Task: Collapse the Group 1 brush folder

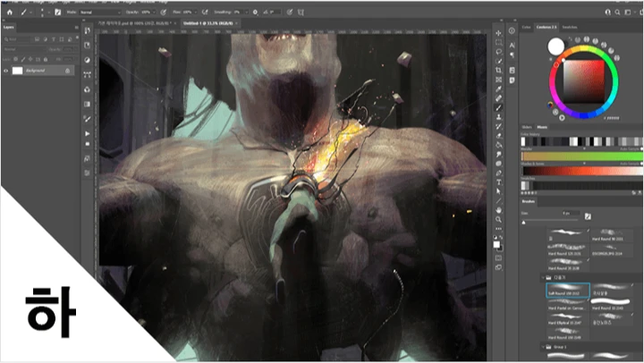Action: (543, 347)
